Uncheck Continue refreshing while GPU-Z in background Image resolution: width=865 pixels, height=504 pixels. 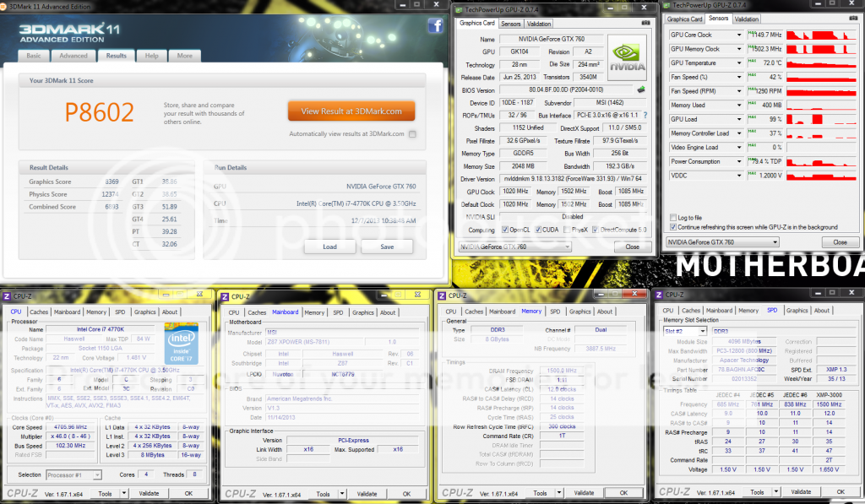click(x=672, y=227)
